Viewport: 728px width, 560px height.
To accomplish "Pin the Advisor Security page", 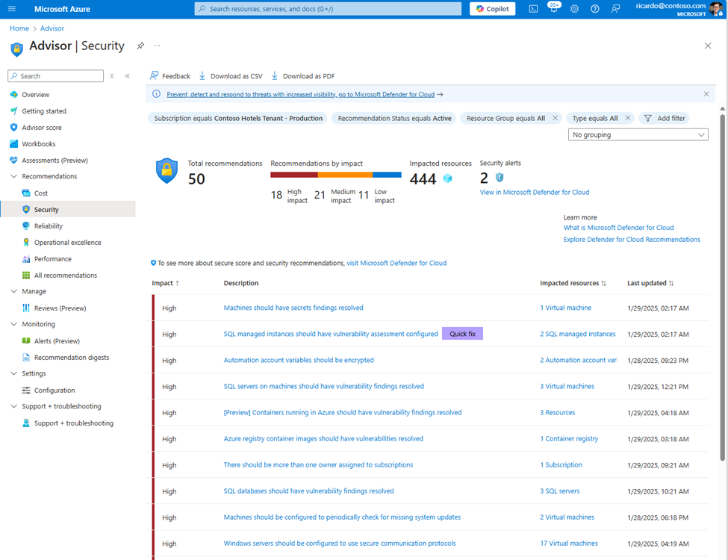I will point(140,46).
